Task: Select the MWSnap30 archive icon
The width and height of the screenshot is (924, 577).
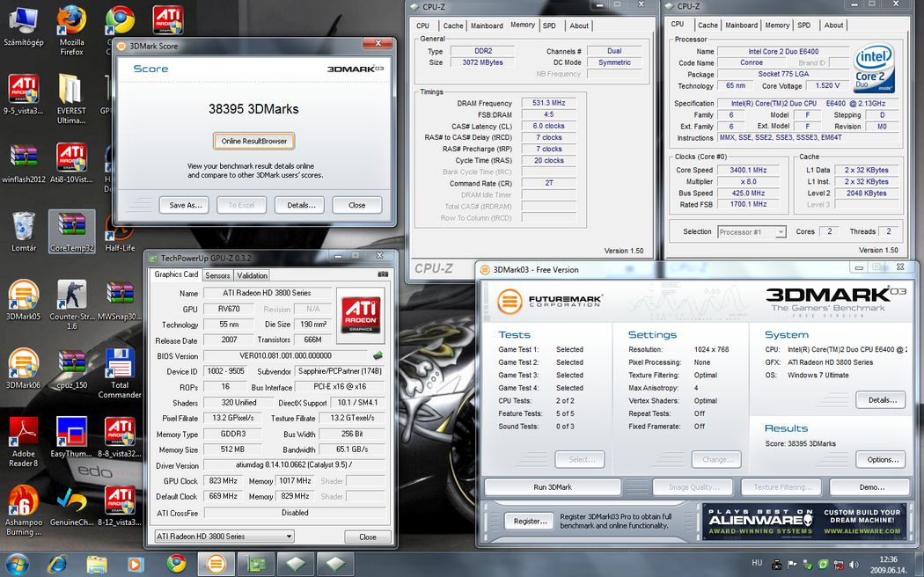Action: click(120, 301)
